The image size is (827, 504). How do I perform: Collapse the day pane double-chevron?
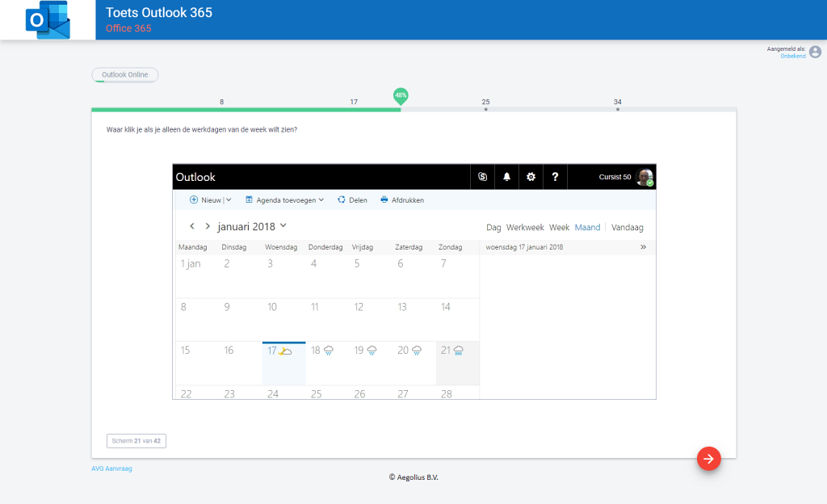point(643,246)
